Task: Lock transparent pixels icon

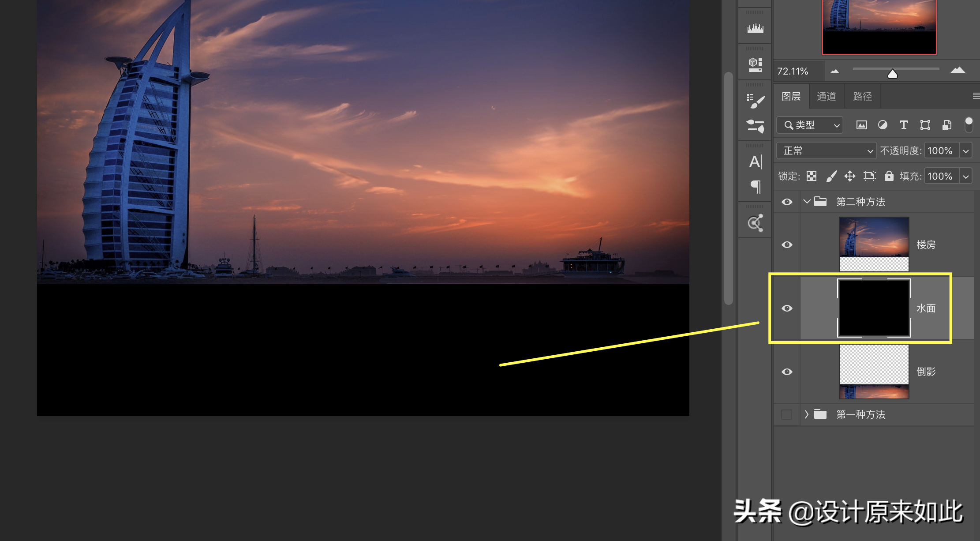Action: click(811, 176)
